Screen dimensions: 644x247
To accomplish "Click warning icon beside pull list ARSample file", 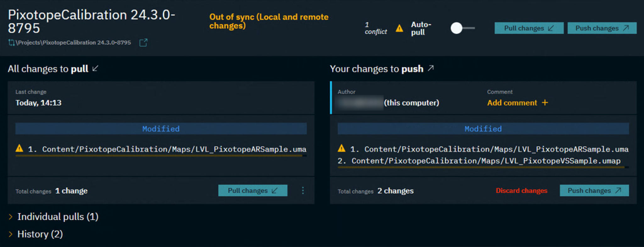I will point(19,148).
